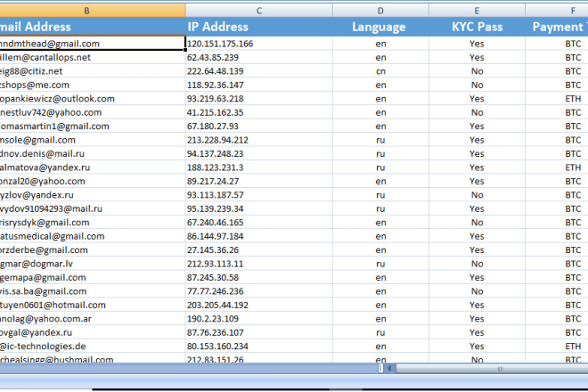Select column E header
Screen dimensions: 588x392
477,11
